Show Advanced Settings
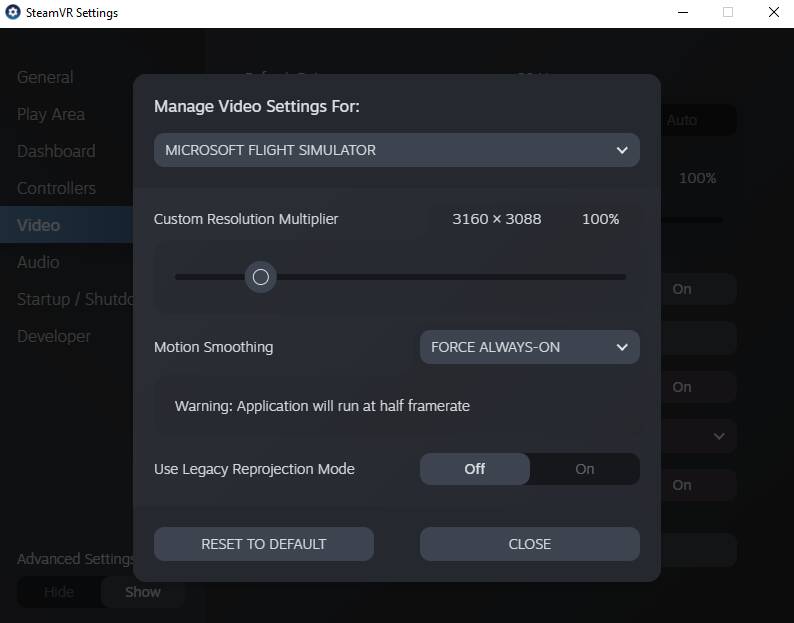This screenshot has width=794, height=623. [x=143, y=592]
